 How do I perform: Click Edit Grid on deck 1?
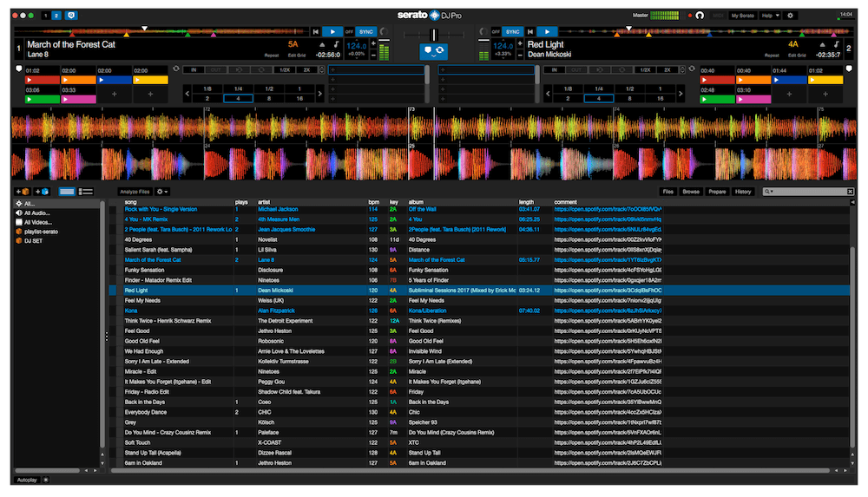297,56
